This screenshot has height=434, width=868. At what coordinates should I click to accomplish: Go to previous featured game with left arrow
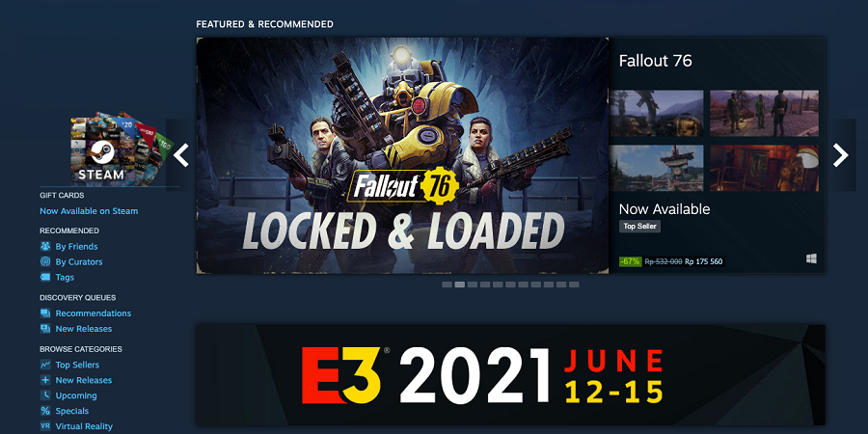[x=181, y=155]
